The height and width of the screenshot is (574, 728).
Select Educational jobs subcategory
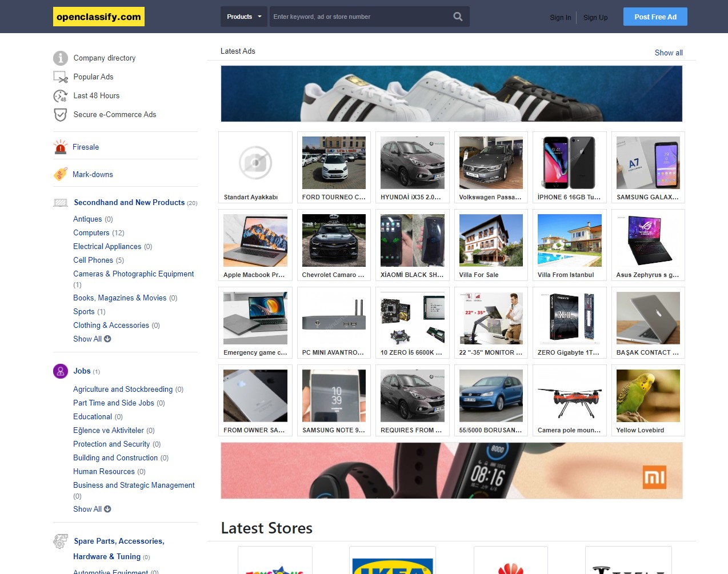[93, 417]
